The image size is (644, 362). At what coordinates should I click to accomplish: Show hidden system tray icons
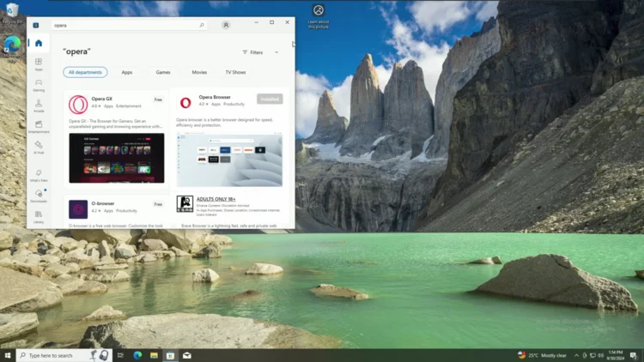(x=576, y=355)
